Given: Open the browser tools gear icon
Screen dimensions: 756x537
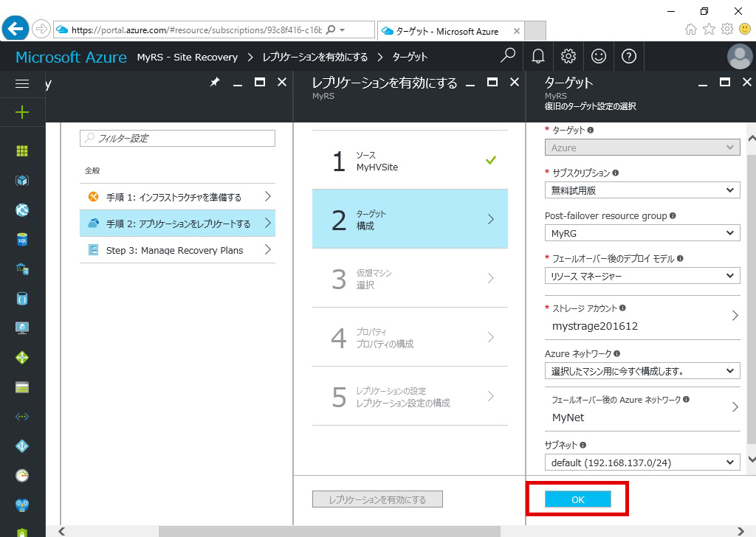Looking at the screenshot, I should click(727, 30).
